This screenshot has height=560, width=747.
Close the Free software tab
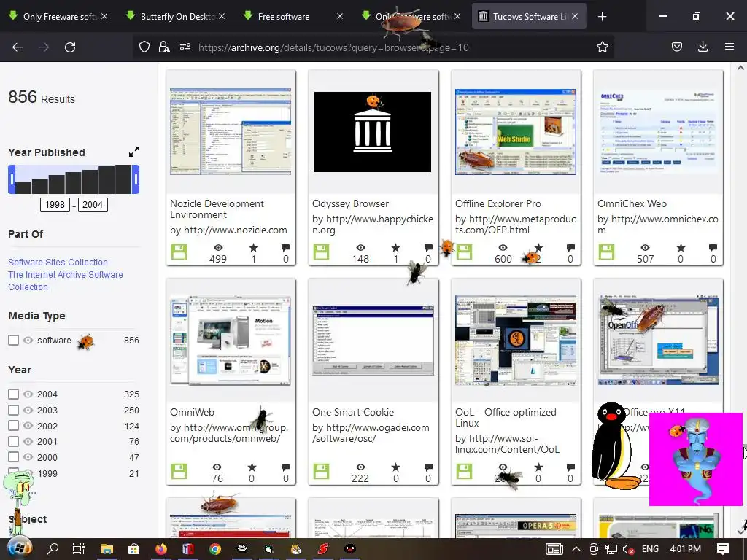pos(340,16)
